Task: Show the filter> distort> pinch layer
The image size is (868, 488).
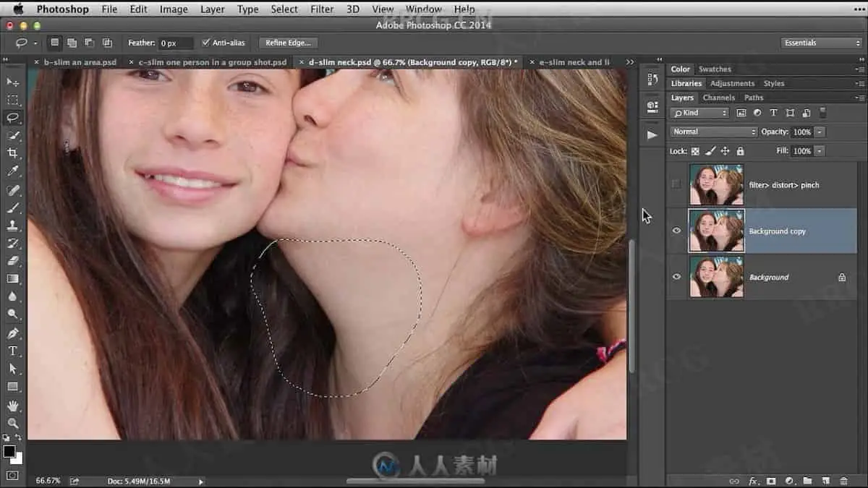Action: pos(676,185)
